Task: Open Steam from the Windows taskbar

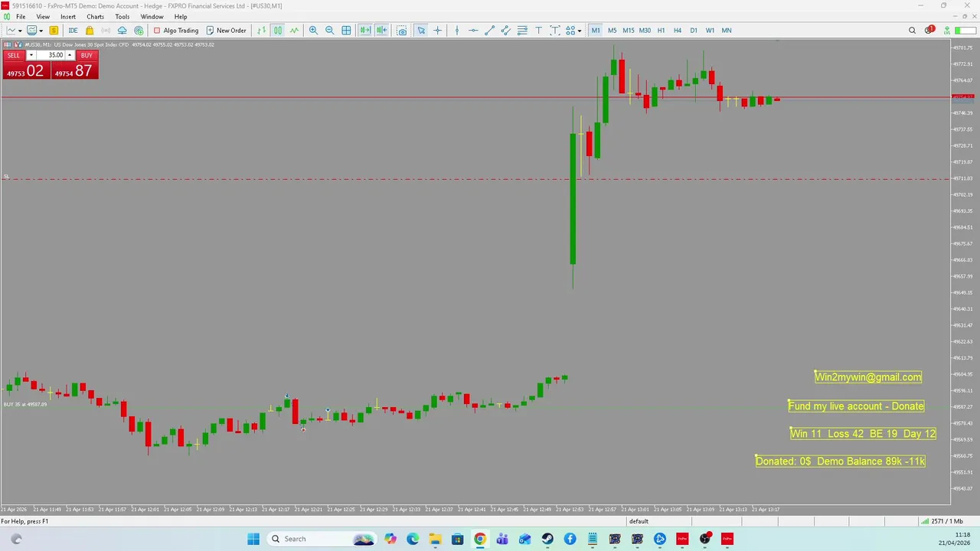Action: click(x=547, y=539)
